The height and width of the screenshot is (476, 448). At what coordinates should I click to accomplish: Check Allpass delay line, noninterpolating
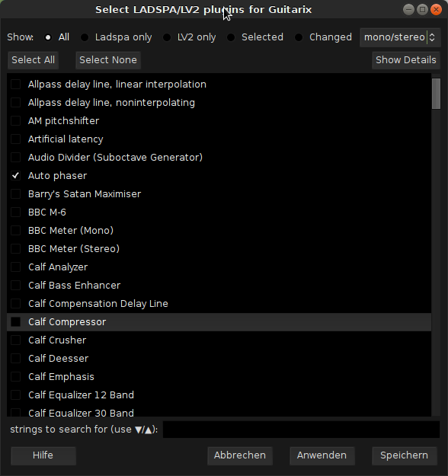click(x=15, y=102)
